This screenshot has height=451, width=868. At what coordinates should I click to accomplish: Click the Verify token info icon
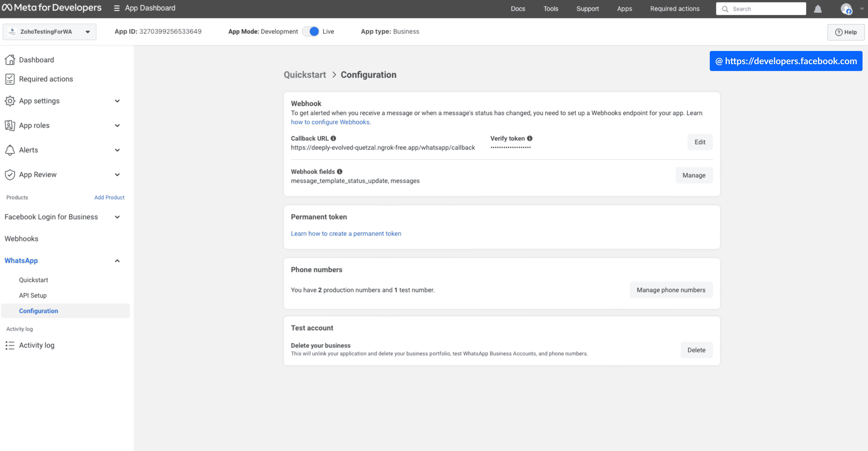click(x=530, y=138)
